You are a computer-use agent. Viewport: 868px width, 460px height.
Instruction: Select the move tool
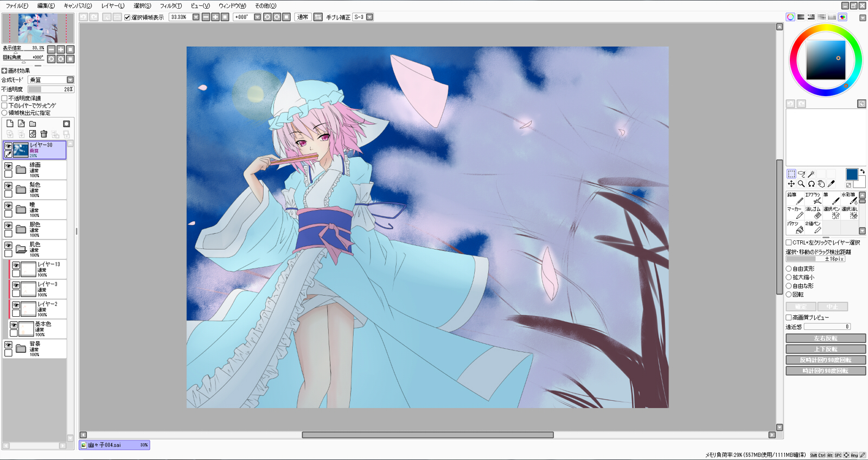pyautogui.click(x=792, y=184)
